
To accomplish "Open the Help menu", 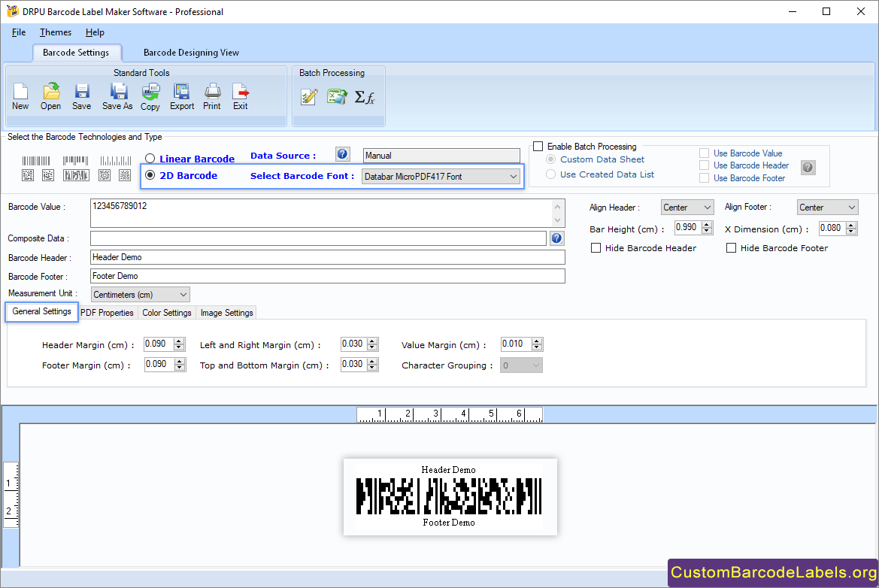I will [95, 32].
